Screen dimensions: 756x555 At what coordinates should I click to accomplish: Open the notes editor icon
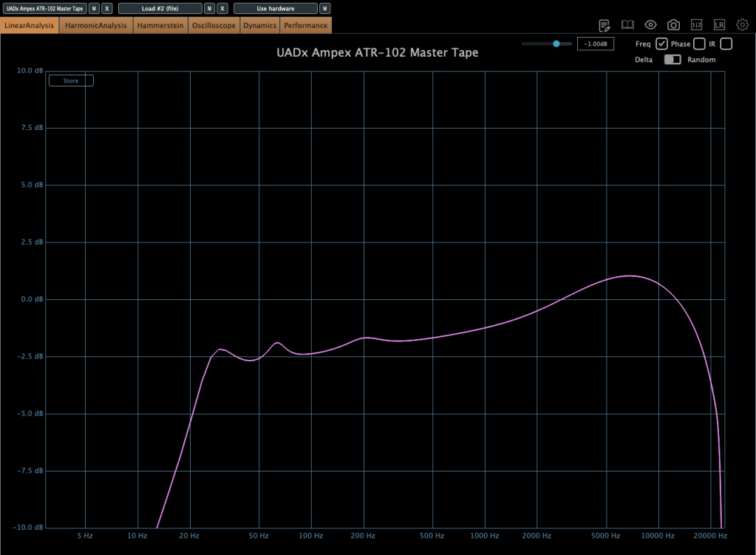[x=605, y=25]
